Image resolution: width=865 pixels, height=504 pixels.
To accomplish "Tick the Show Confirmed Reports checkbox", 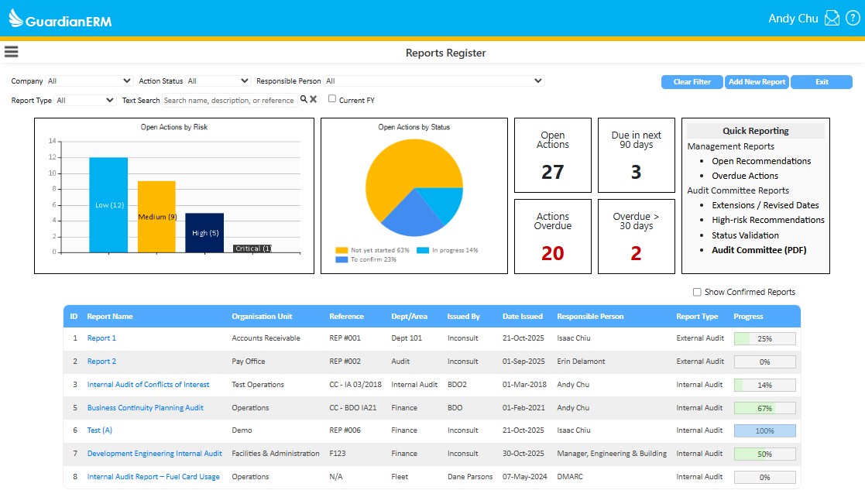I will click(x=697, y=292).
